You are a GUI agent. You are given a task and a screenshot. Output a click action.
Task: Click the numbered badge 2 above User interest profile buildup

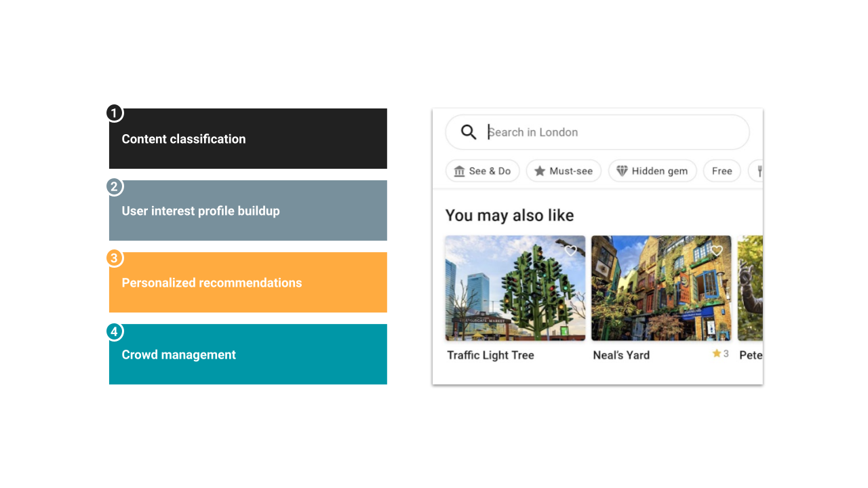[x=115, y=185]
